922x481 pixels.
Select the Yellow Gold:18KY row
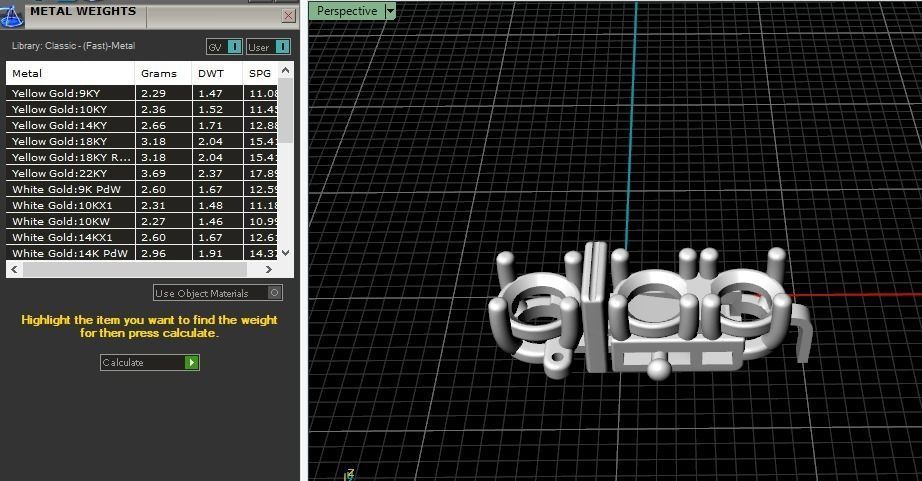tap(142, 141)
